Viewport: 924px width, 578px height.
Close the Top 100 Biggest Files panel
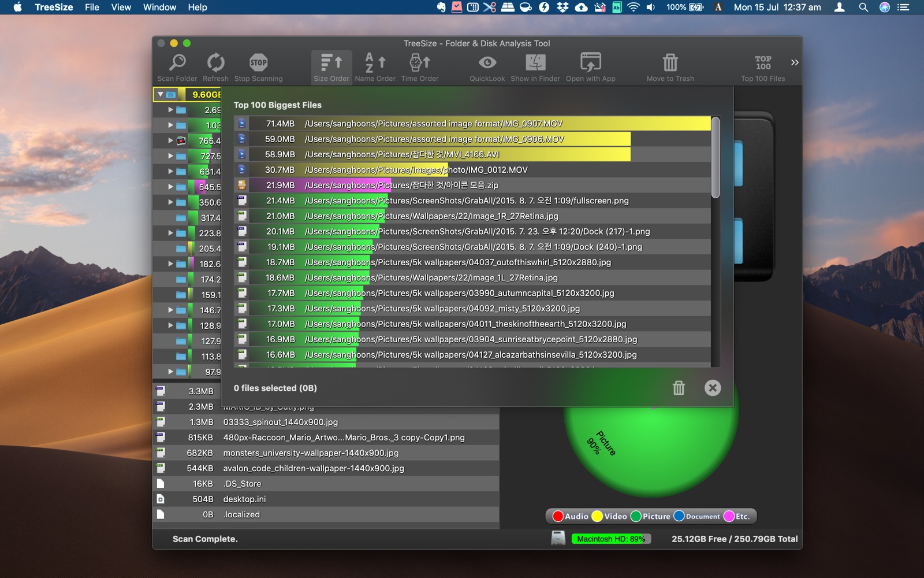pyautogui.click(x=713, y=388)
